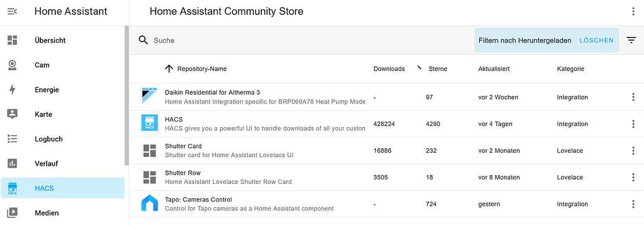Click the Daikin logo thumbnail
This screenshot has height=225, width=644.
coord(149,95)
